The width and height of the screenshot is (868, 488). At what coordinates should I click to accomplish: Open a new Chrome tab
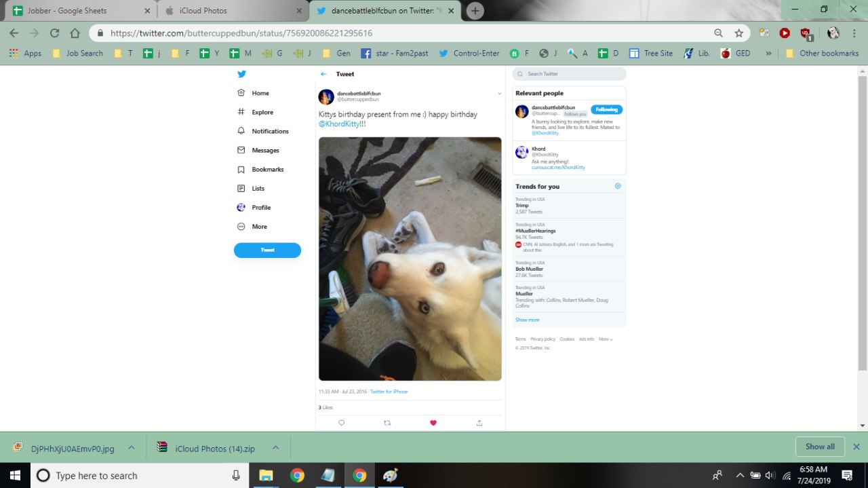[475, 11]
